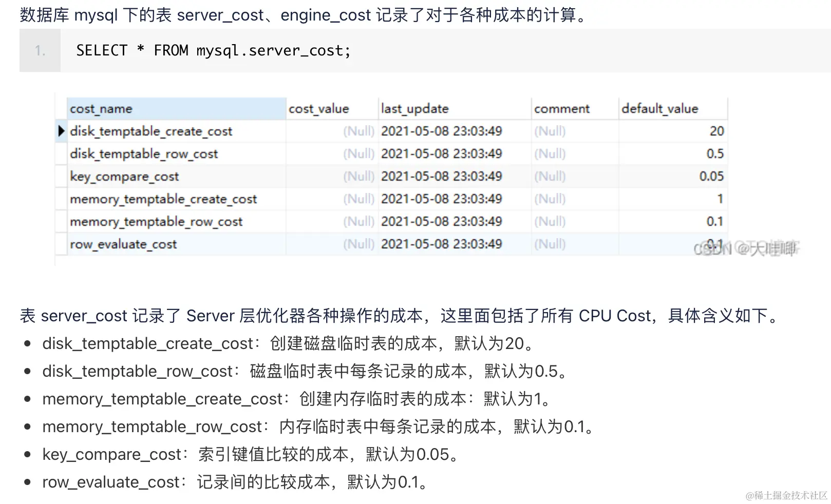The image size is (831, 504).
Task: Click cost_value Null cell in disk_temptable_row_cost row
Action: click(332, 154)
